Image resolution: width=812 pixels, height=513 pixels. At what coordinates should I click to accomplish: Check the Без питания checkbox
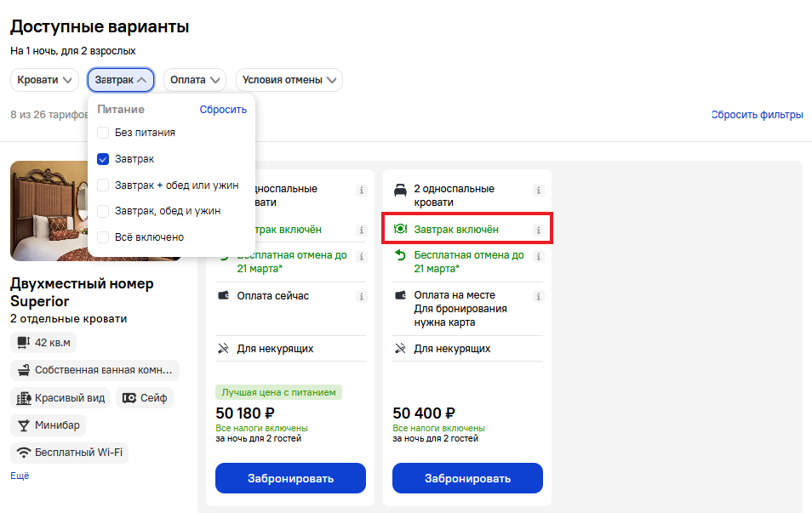pyautogui.click(x=103, y=133)
